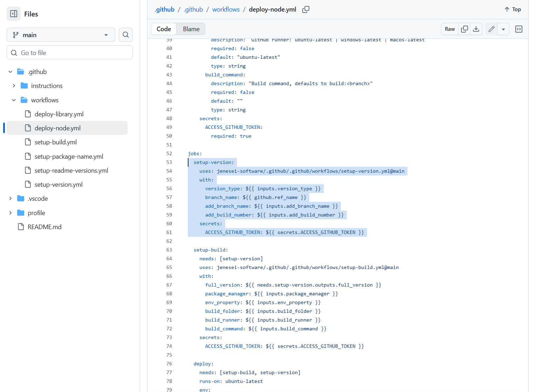The height and width of the screenshot is (392, 536).
Task: Click the first .github breadcrumb link
Action: (165, 9)
